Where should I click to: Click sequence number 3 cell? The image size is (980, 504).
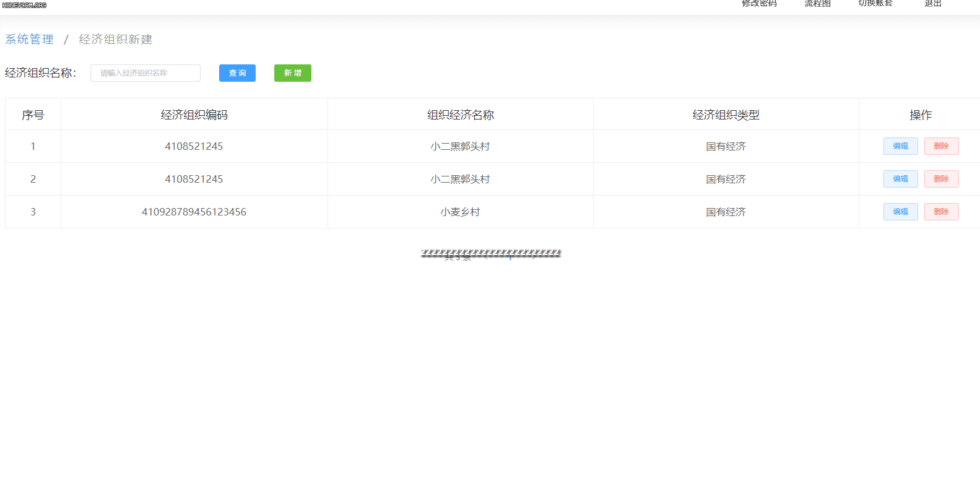click(33, 212)
